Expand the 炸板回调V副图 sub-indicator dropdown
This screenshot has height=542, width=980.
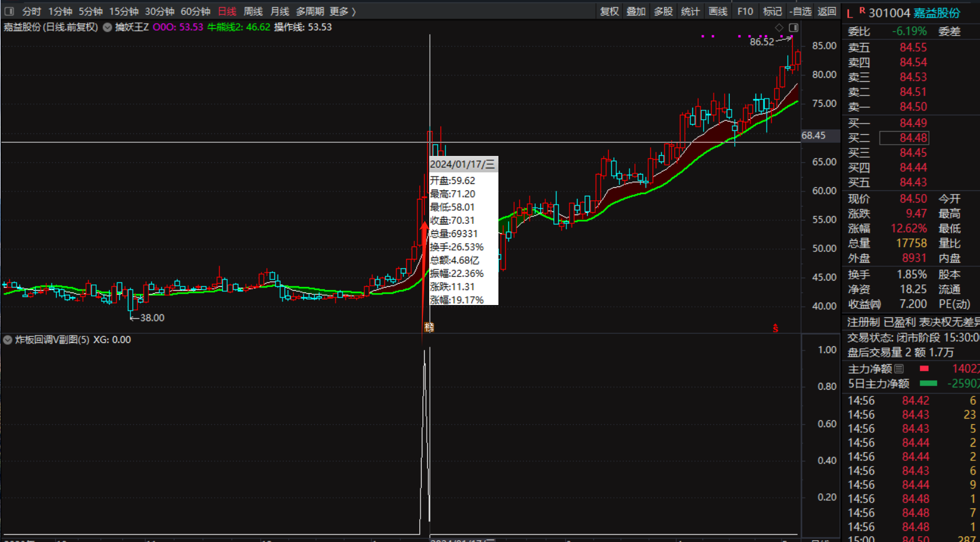(7, 340)
